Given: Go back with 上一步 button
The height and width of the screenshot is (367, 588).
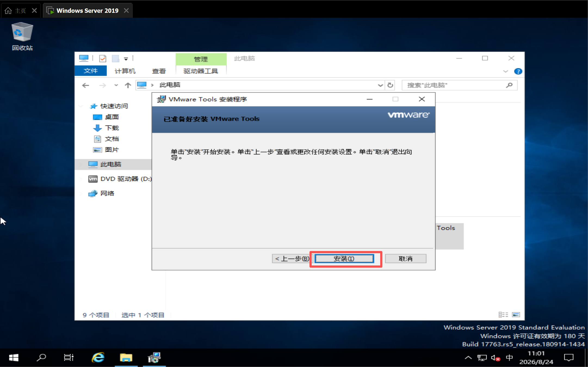Looking at the screenshot, I should pyautogui.click(x=292, y=259).
